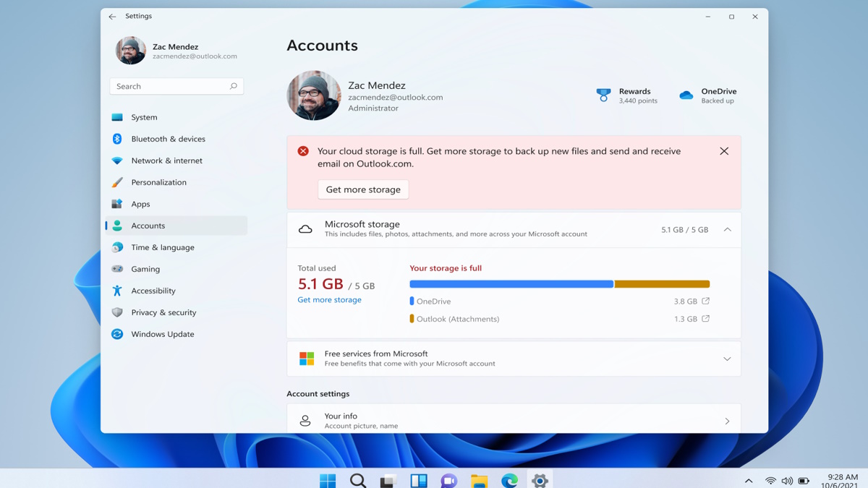The width and height of the screenshot is (868, 488).
Task: Open Your info page chevron arrow
Action: [728, 421]
